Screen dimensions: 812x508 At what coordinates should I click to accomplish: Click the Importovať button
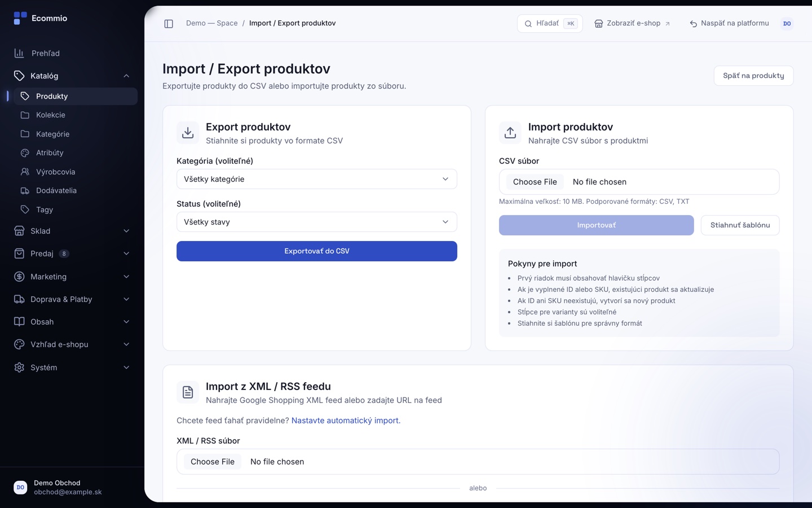tap(597, 225)
